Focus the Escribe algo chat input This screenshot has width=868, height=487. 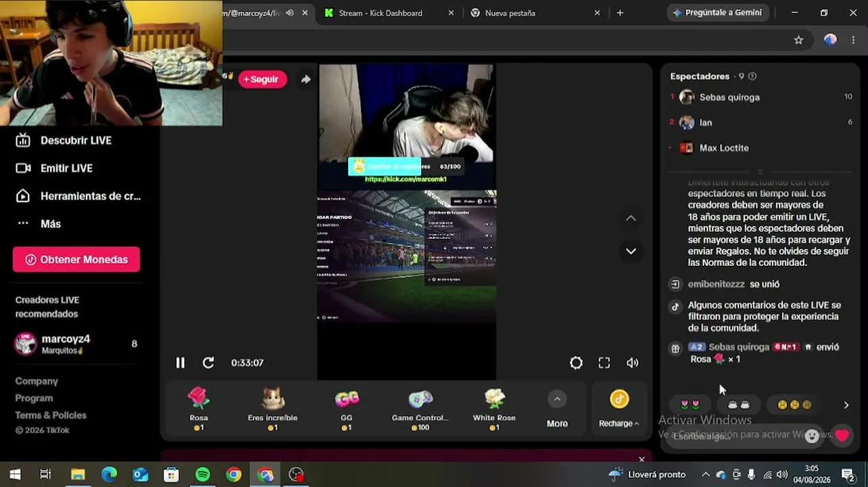733,436
